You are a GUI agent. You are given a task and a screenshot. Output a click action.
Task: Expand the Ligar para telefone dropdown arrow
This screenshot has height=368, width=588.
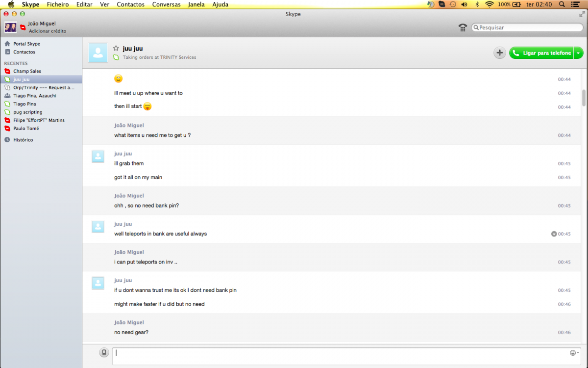click(x=579, y=53)
